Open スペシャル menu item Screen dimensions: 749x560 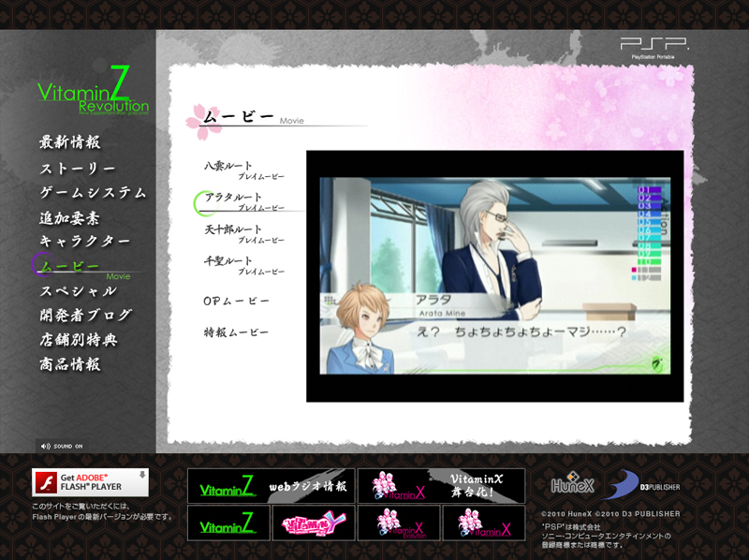[78, 291]
